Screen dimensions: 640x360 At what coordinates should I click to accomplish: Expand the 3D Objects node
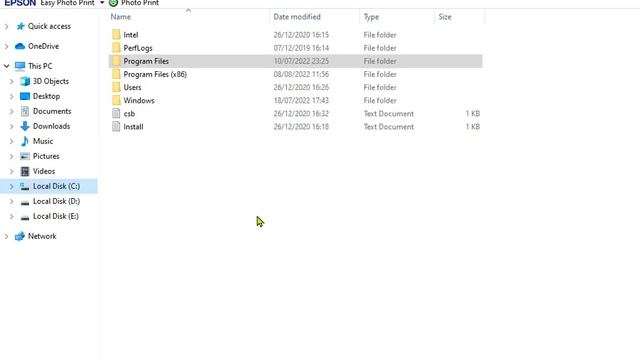(11, 81)
